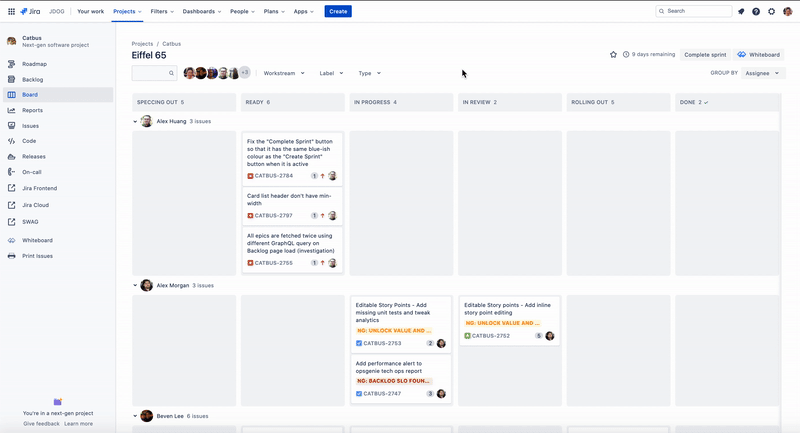The image size is (800, 433).
Task: Open user profile avatar in top bar
Action: pyautogui.click(x=787, y=11)
